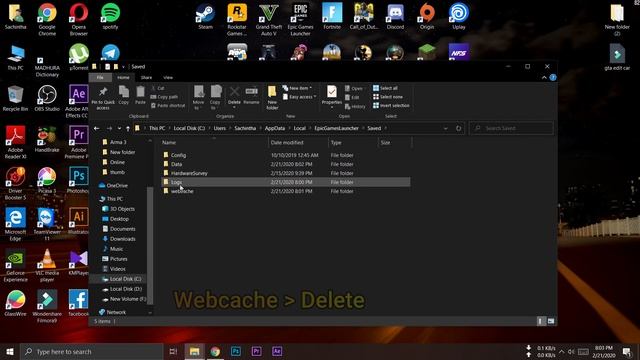The height and width of the screenshot is (360, 640).
Task: Click the Paste ribbon button
Action: coord(140,95)
